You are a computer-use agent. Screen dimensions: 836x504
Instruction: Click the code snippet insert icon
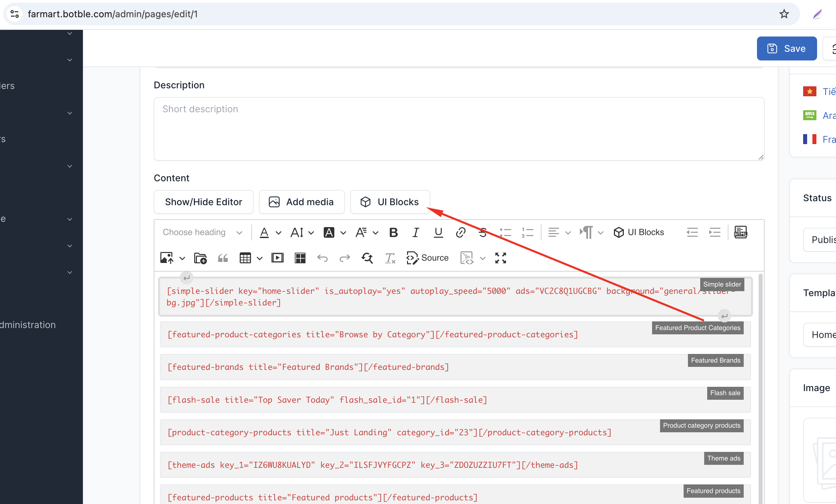tap(467, 258)
